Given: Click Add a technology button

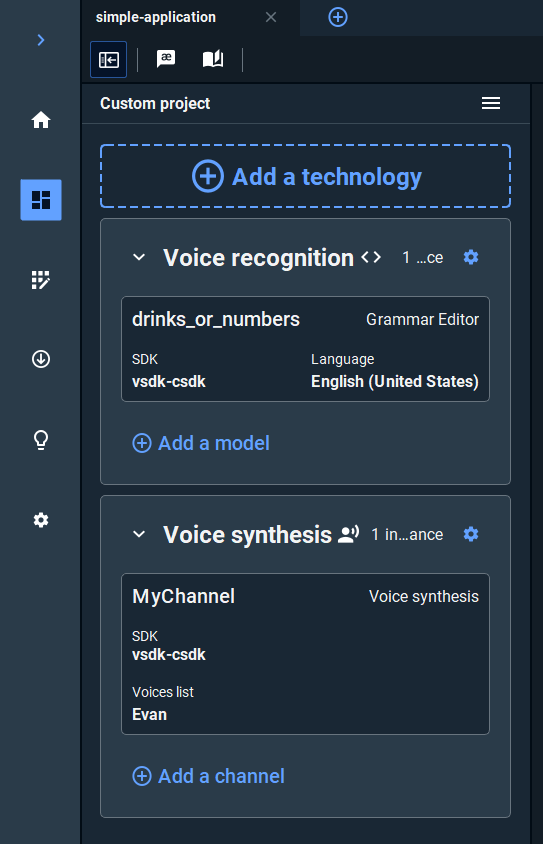Looking at the screenshot, I should point(305,176).
